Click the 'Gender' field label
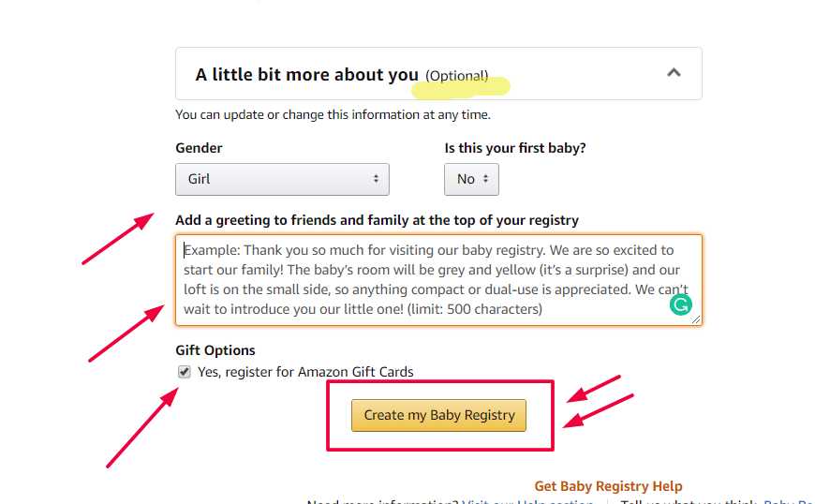The height and width of the screenshot is (504, 815). [x=199, y=148]
